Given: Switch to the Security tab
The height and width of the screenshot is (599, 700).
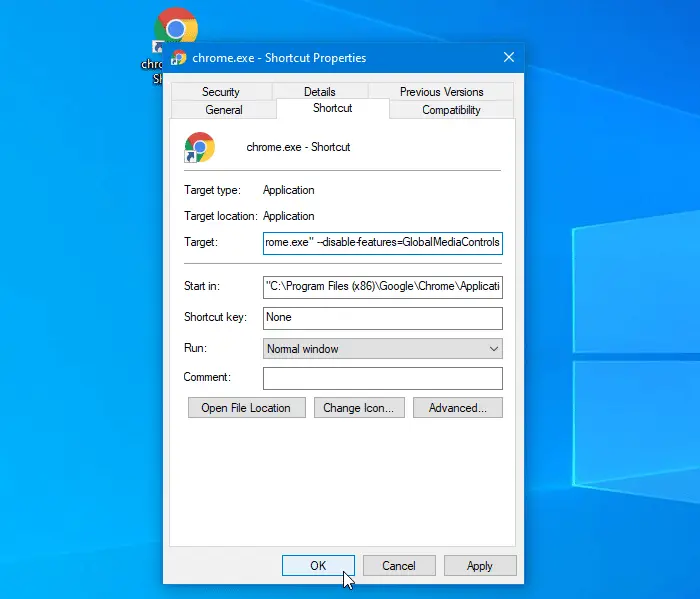Looking at the screenshot, I should click(221, 92).
